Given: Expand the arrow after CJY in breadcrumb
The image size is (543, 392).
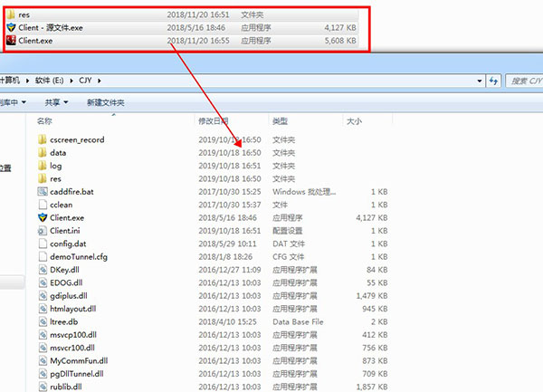Looking at the screenshot, I should [x=100, y=81].
